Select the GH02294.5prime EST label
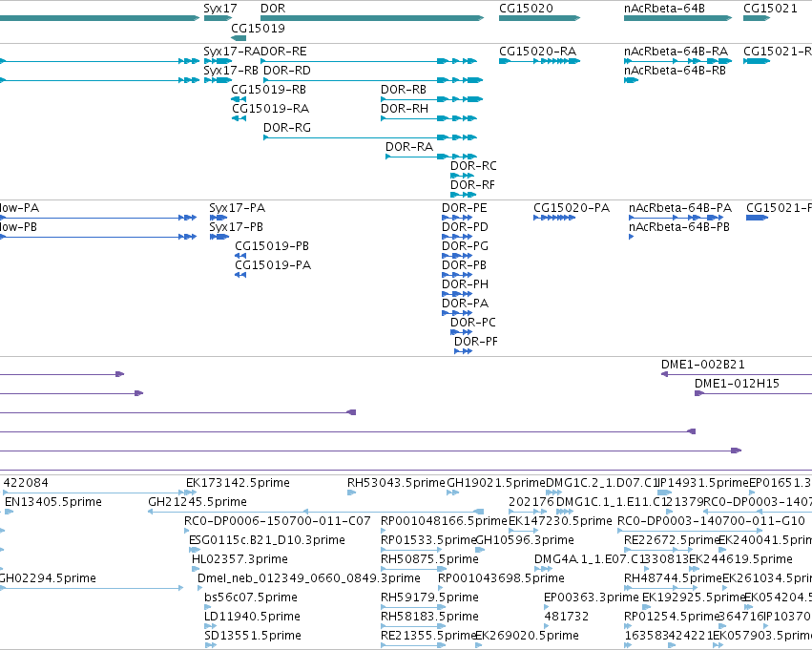Screen dimensions: 812x650 tap(47, 578)
